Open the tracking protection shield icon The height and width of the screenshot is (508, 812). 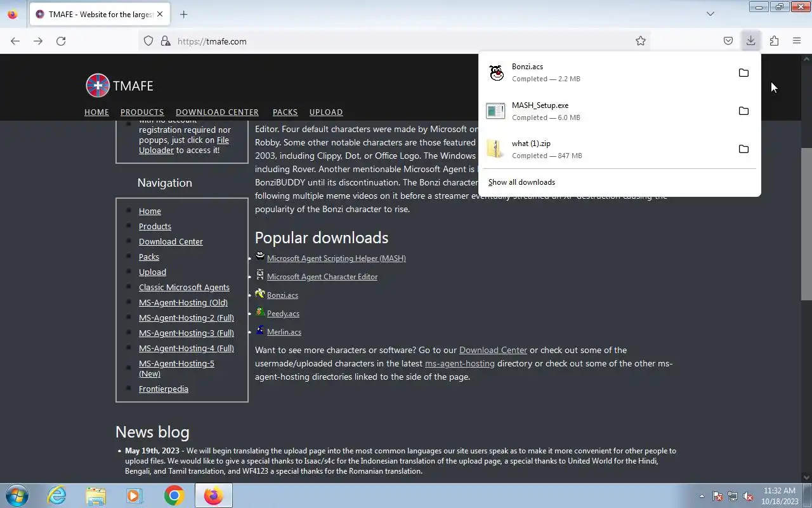pos(148,41)
